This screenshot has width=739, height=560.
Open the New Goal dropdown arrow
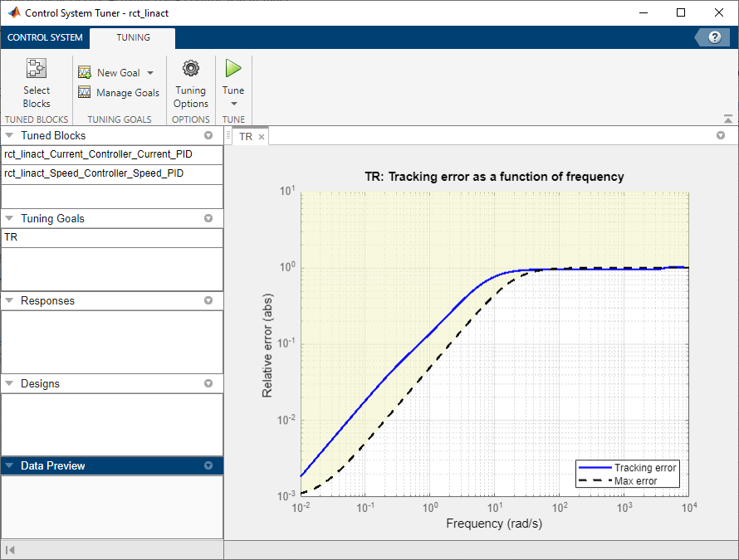pos(150,73)
